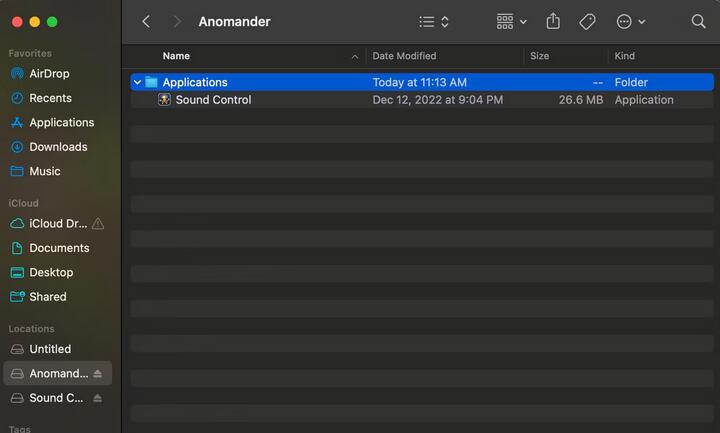720x433 pixels.
Task: Click the Search magnifier icon
Action: [x=698, y=22]
